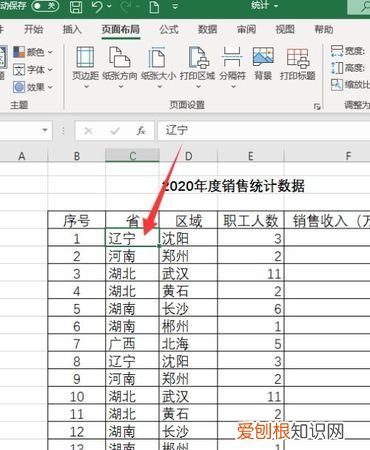Click the 区域 header cell

click(189, 220)
